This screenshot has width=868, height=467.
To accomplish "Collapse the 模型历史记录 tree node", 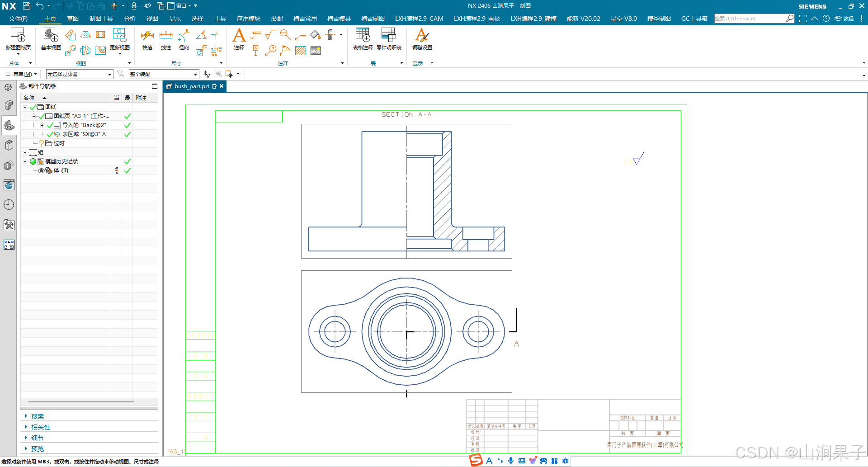I will (25, 161).
